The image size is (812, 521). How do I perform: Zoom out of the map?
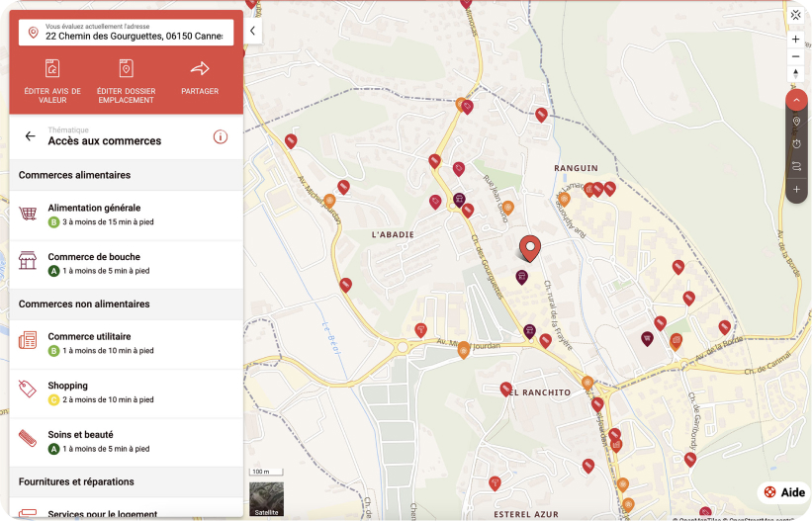coord(795,56)
